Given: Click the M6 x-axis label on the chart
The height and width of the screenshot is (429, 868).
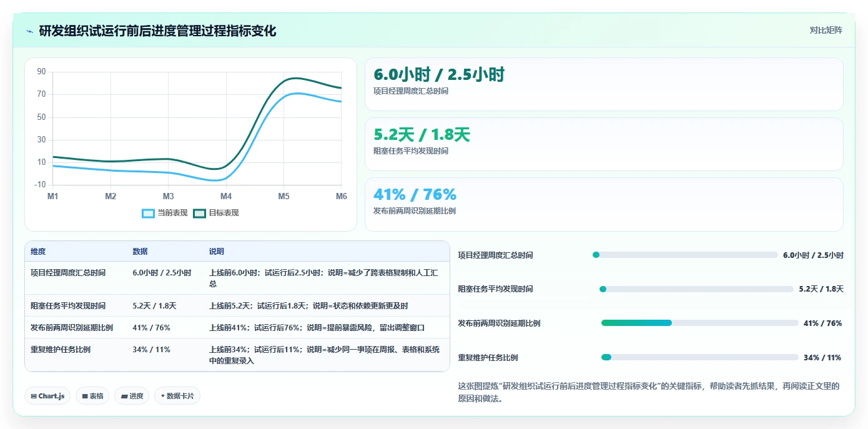Looking at the screenshot, I should click(x=341, y=196).
